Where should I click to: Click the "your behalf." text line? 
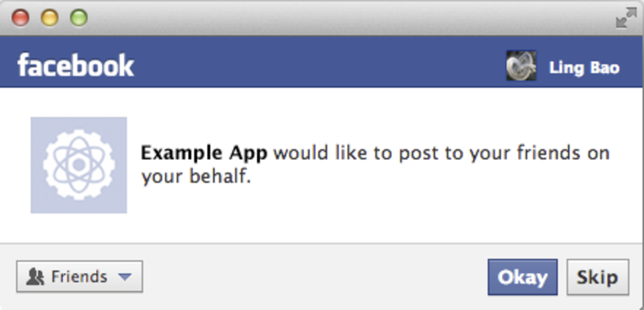[196, 177]
